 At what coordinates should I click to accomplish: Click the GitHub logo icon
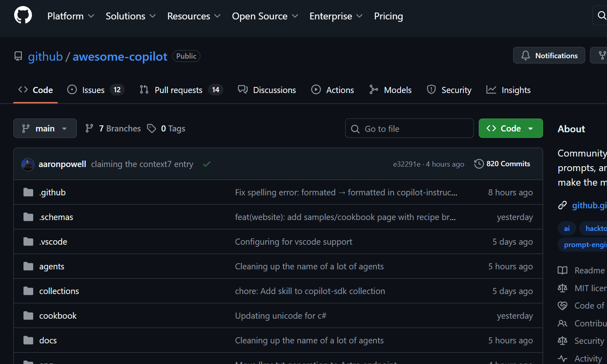(23, 15)
